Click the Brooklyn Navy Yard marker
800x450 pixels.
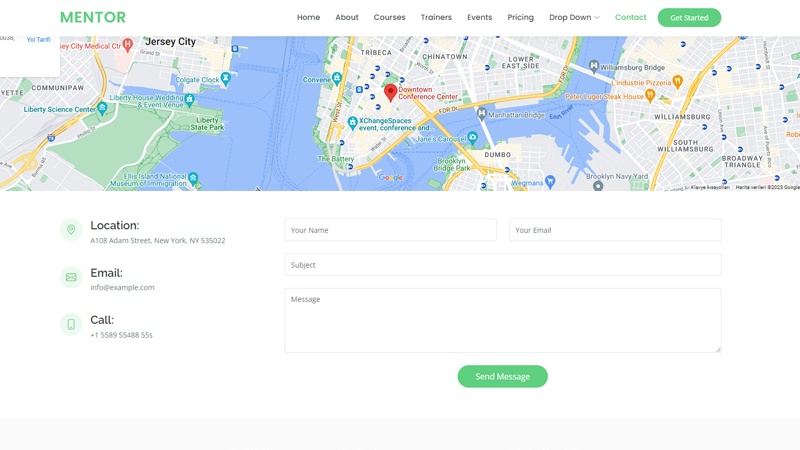tap(598, 186)
